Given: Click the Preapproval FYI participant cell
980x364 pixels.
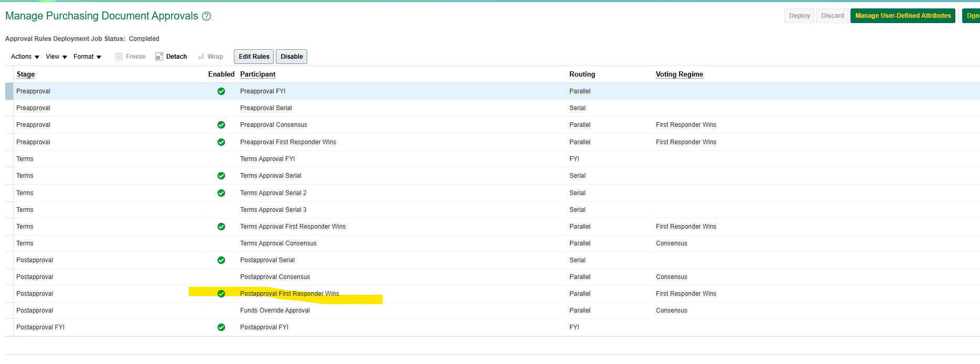Looking at the screenshot, I should tap(263, 91).
